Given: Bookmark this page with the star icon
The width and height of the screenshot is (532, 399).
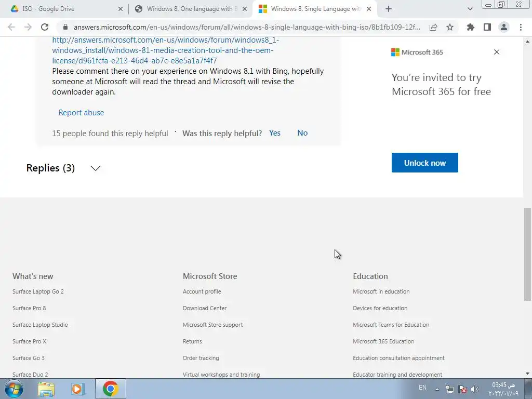Looking at the screenshot, I should coord(450,27).
